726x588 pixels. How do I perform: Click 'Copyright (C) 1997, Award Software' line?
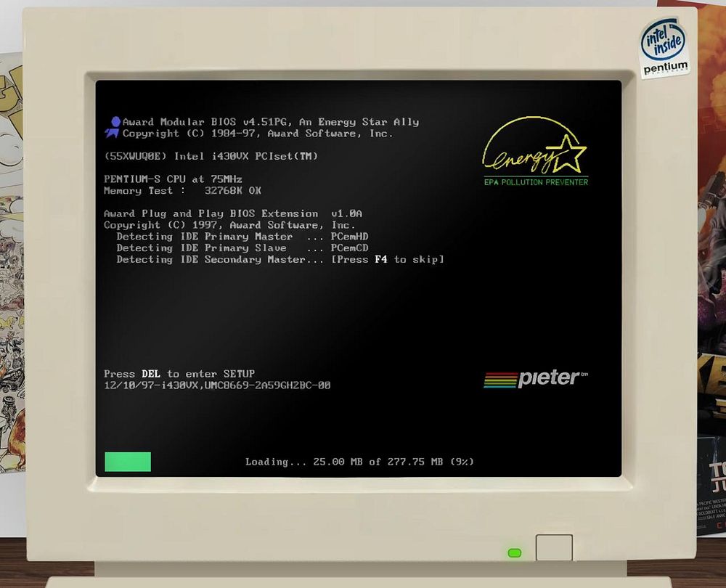[229, 225]
